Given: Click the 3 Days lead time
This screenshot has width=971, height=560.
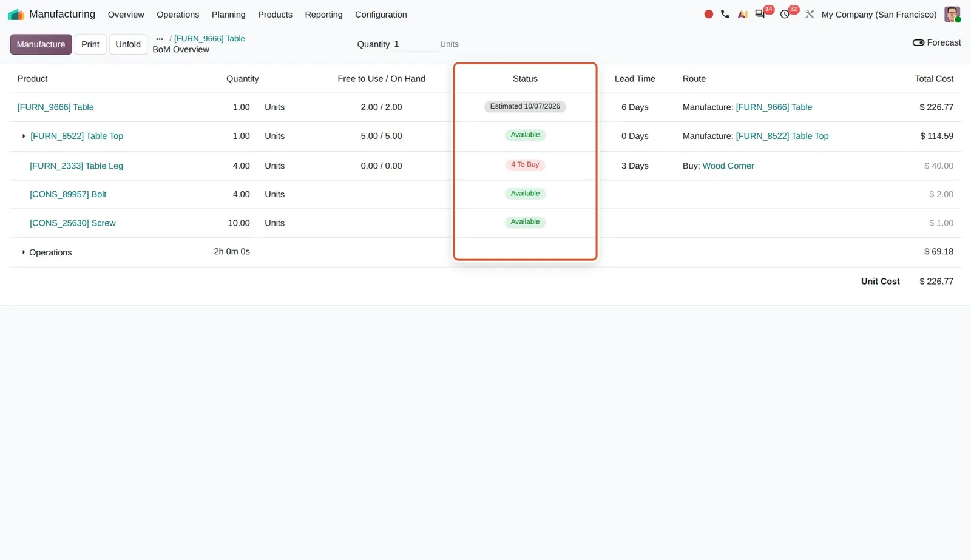Looking at the screenshot, I should (x=635, y=166).
